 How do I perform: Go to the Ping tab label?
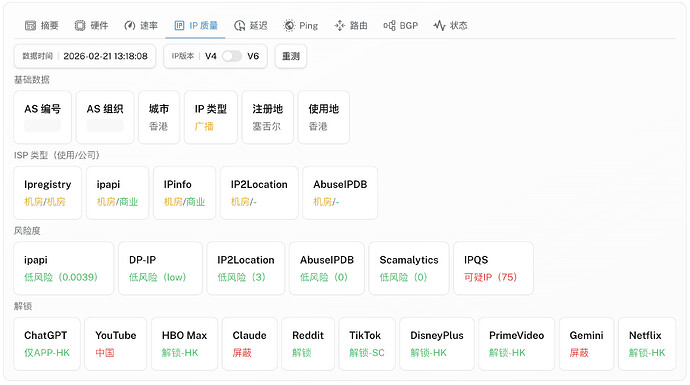(308, 26)
